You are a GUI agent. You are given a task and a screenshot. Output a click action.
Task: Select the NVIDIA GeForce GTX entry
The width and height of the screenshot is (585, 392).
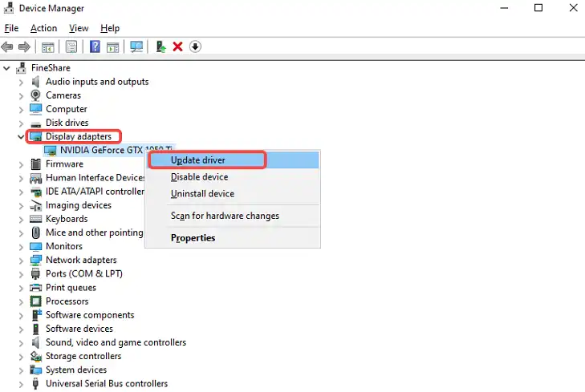point(116,150)
